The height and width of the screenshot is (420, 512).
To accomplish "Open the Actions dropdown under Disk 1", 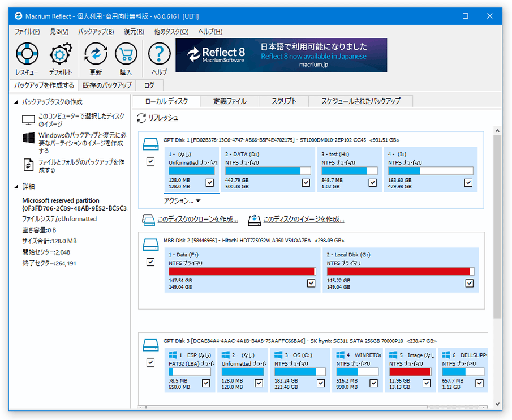I will [182, 200].
